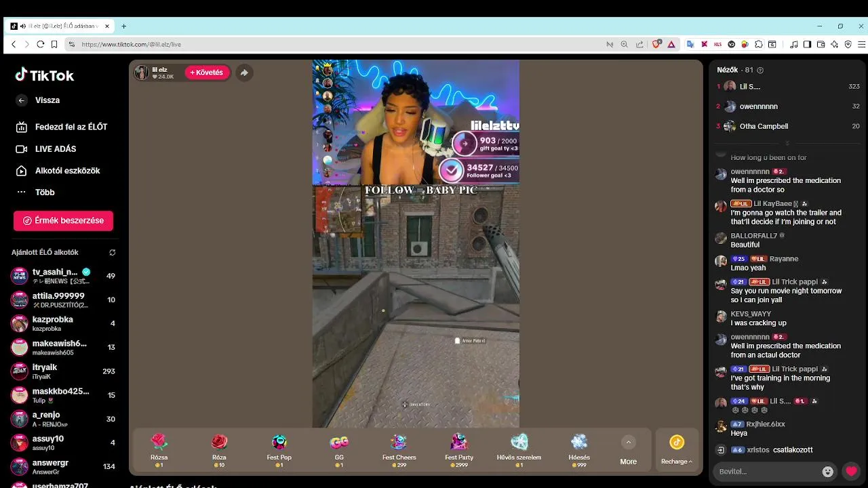The height and width of the screenshot is (488, 868).
Task: Click the Nézők info icon
Action: tap(760, 70)
